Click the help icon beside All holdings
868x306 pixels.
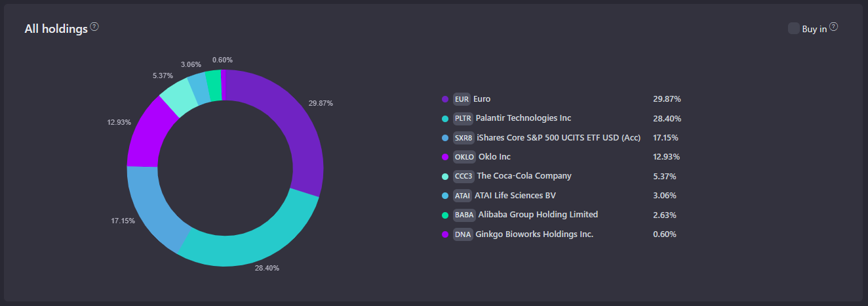(x=94, y=27)
